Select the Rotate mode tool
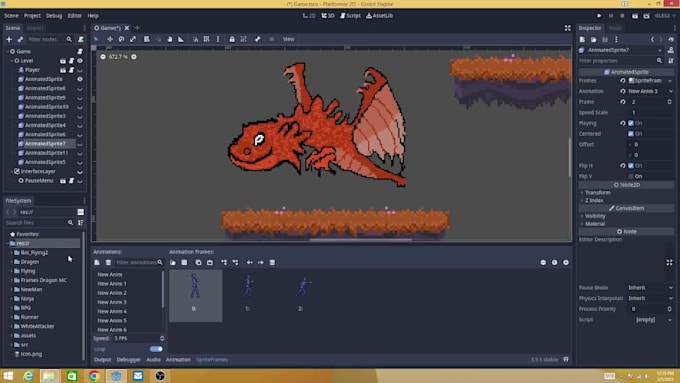This screenshot has width=680, height=383. pyautogui.click(x=121, y=39)
